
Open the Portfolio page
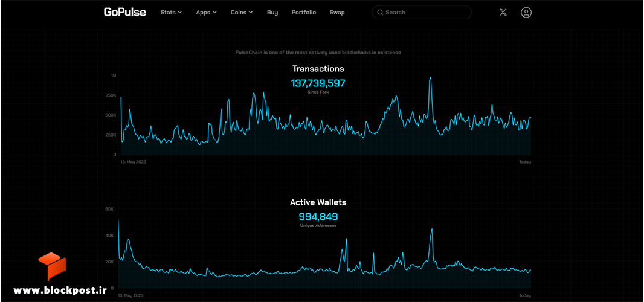[304, 12]
